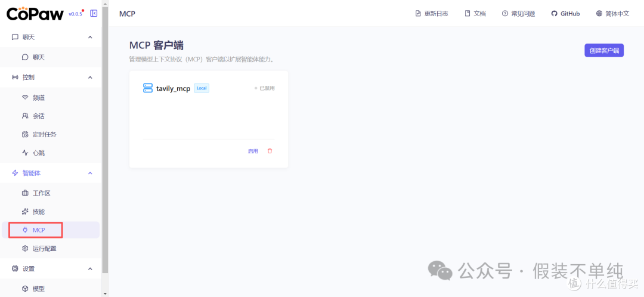Click the gear icon beside 运行配置

(x=25, y=249)
